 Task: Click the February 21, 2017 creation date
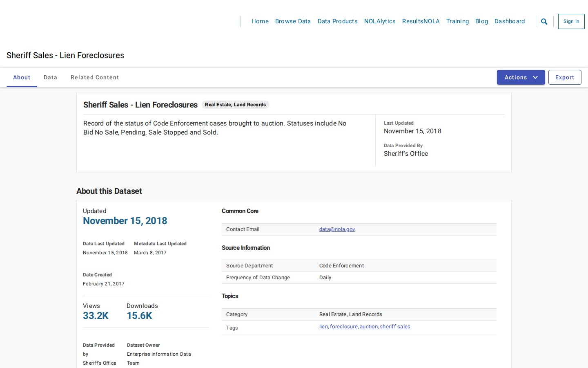point(104,284)
